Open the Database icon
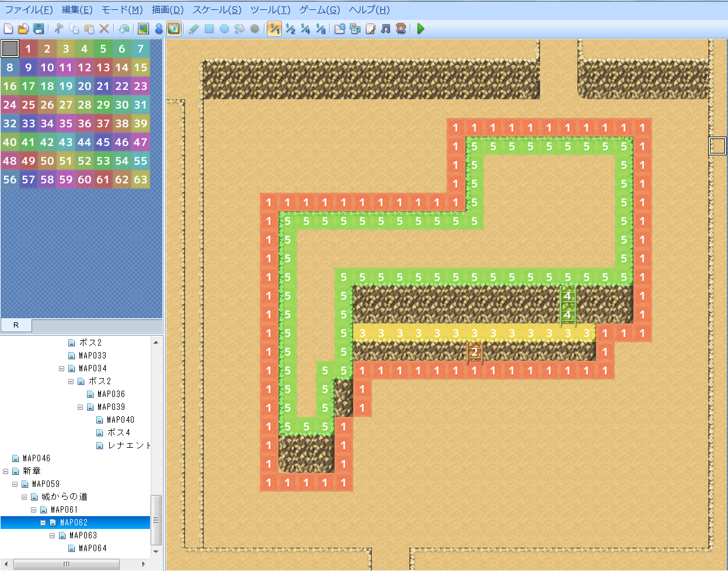The height and width of the screenshot is (571, 728). pos(340,29)
